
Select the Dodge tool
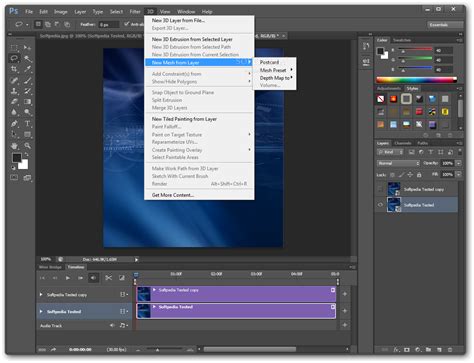coord(27,112)
